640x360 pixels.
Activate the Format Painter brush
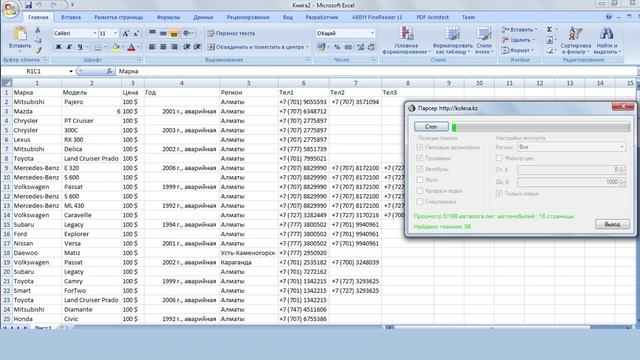click(38, 51)
